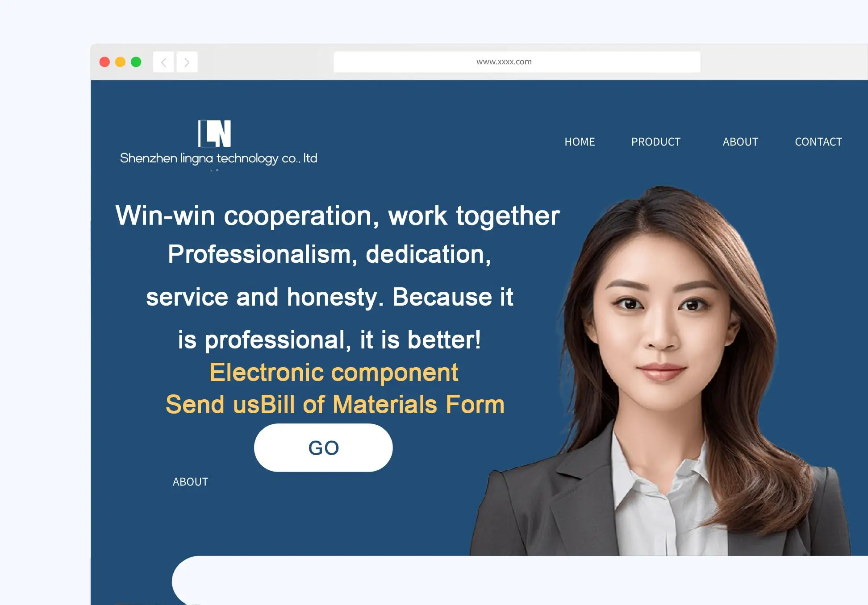Click the browser forward arrow

[187, 62]
